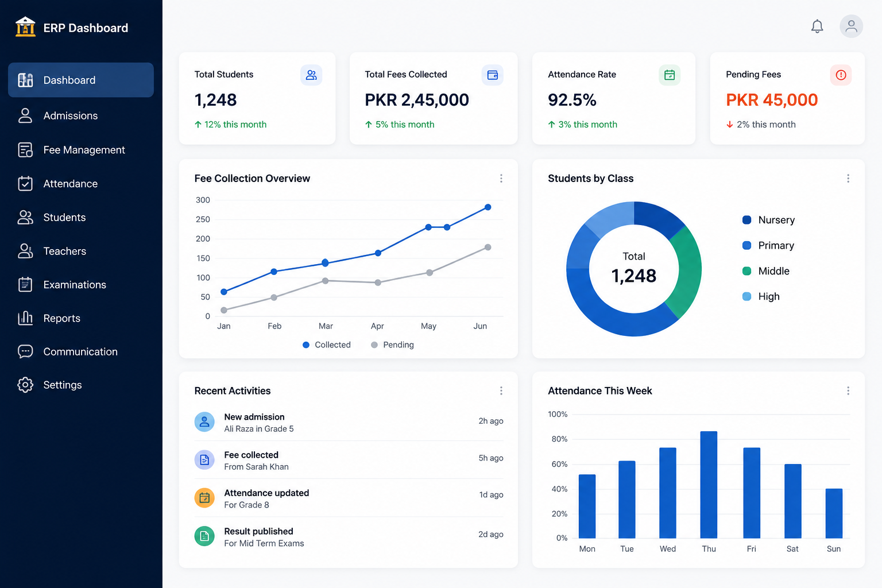The height and width of the screenshot is (588, 882).
Task: Toggle the Pending series legend
Action: pos(392,345)
